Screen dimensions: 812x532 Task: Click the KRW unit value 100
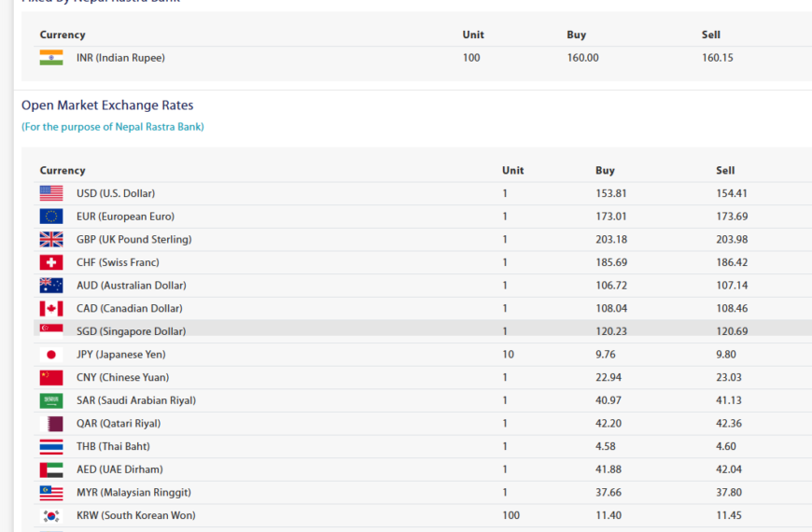511,515
